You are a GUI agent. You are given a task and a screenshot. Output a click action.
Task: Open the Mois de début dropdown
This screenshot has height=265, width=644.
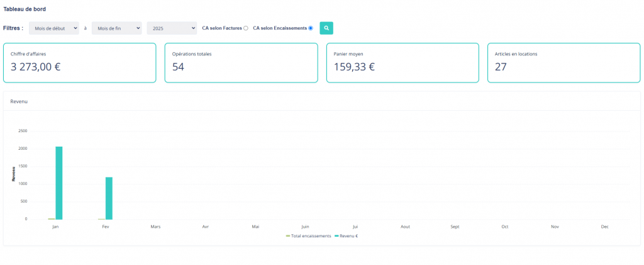54,28
